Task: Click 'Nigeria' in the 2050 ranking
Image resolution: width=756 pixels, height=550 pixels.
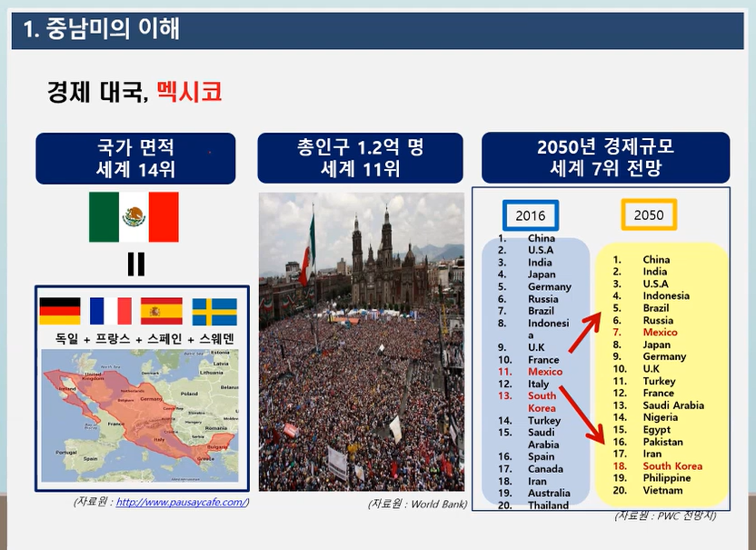Action: coord(660,417)
